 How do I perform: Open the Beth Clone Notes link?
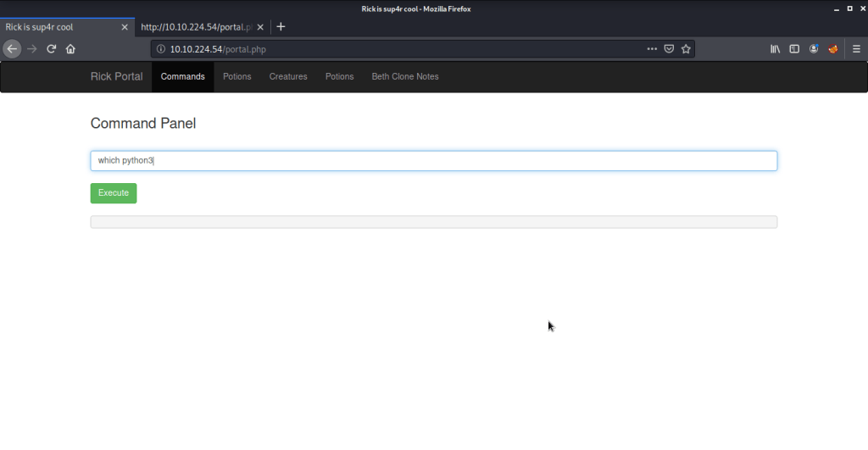point(405,77)
